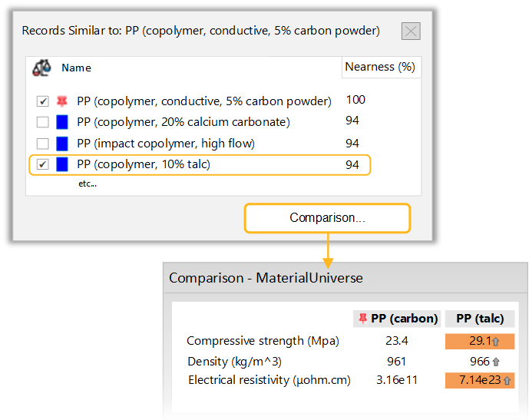Click the Name column header
Image resolution: width=529 pixels, height=420 pixels.
click(x=77, y=68)
